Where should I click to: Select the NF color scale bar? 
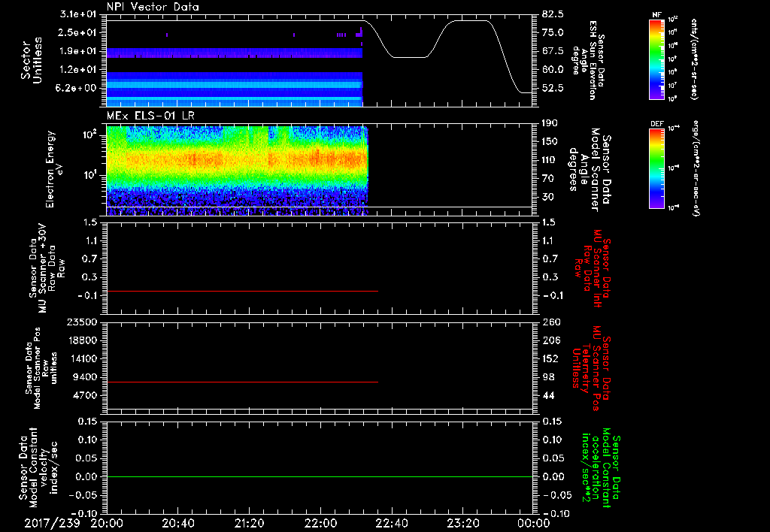click(x=656, y=59)
